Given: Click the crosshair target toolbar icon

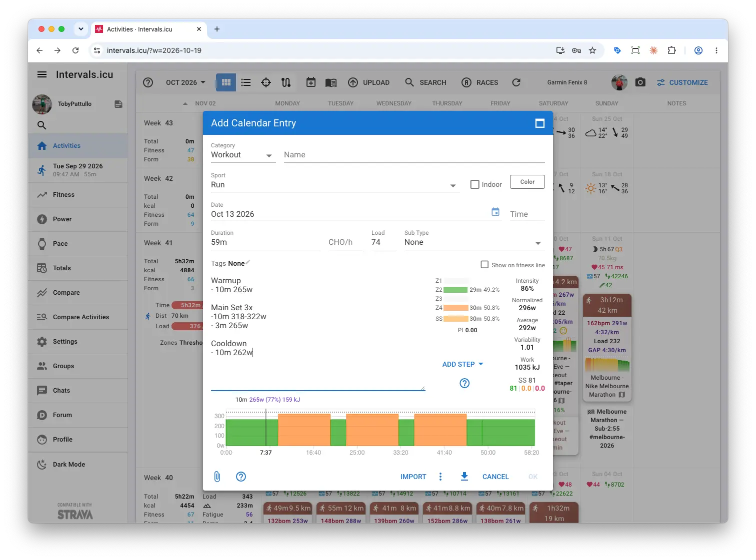Looking at the screenshot, I should 266,82.
